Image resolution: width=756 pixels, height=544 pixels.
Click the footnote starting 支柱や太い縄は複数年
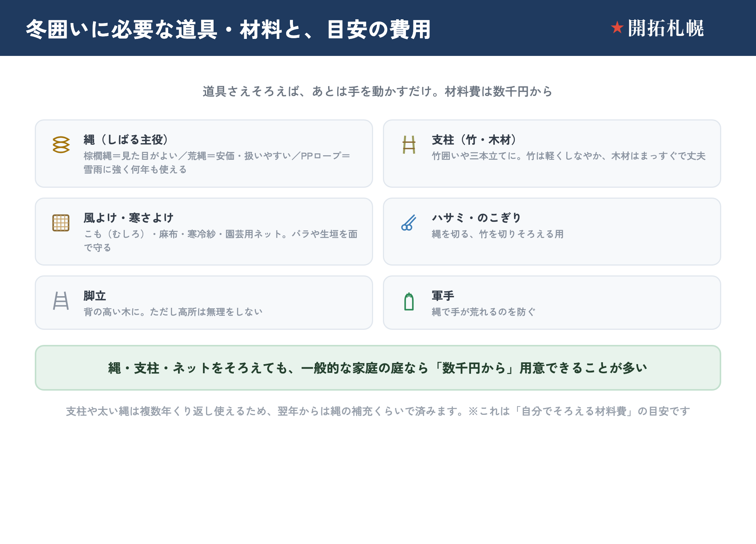coord(378,411)
